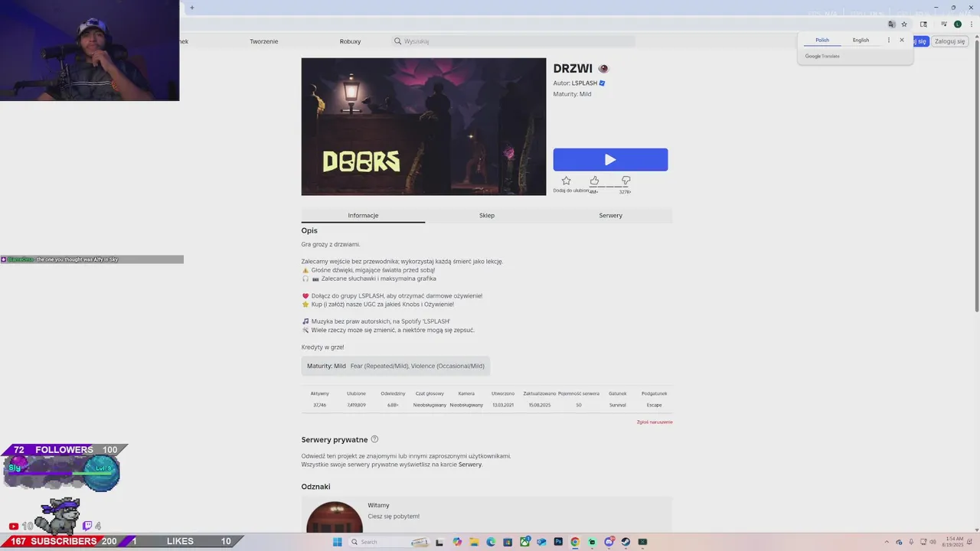Click the translate page icon in address bar
This screenshot has width=980, height=551.
tap(892, 24)
